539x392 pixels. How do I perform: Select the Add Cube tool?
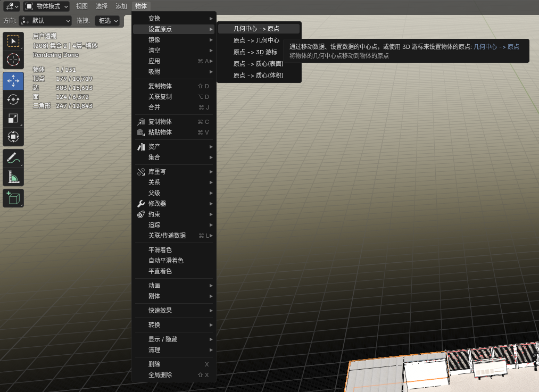[x=13, y=198]
